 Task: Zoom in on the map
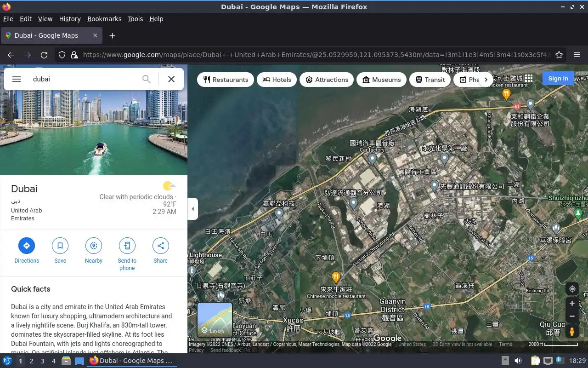pos(572,304)
